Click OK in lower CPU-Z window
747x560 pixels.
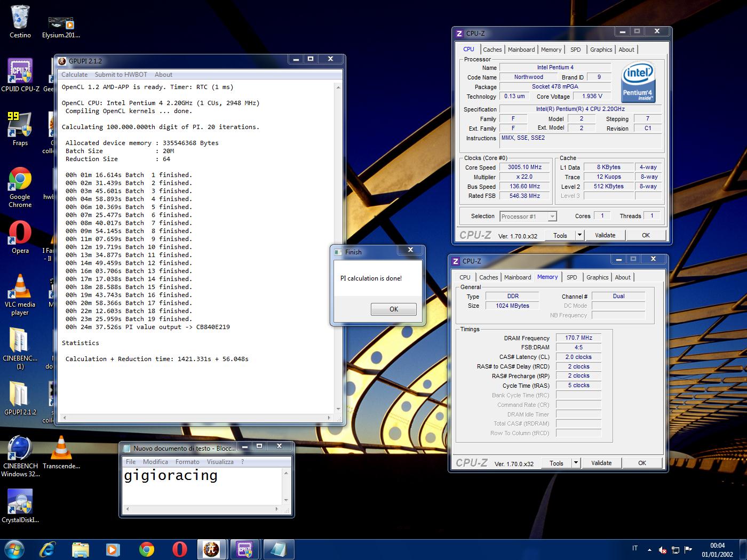[x=642, y=463]
